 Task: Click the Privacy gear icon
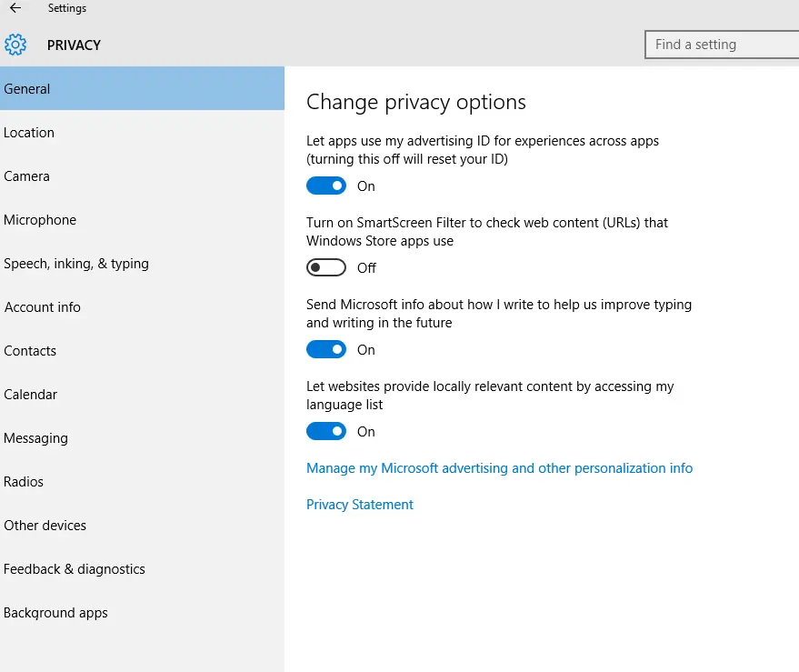[15, 45]
